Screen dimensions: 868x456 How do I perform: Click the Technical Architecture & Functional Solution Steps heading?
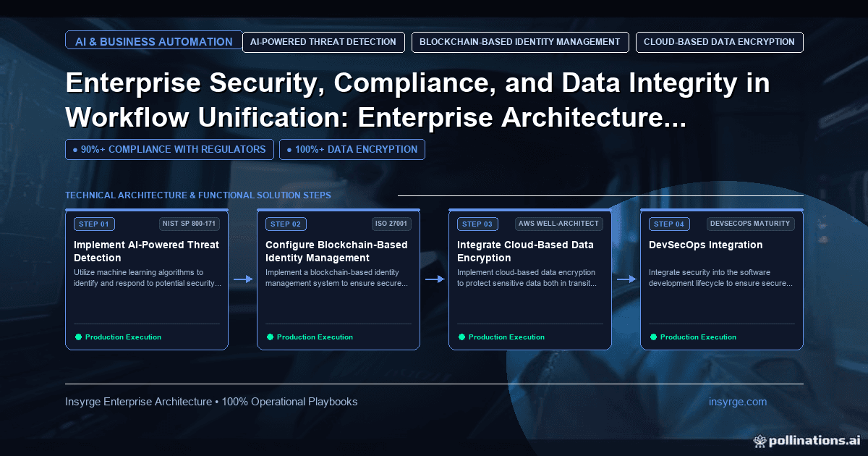click(x=198, y=195)
